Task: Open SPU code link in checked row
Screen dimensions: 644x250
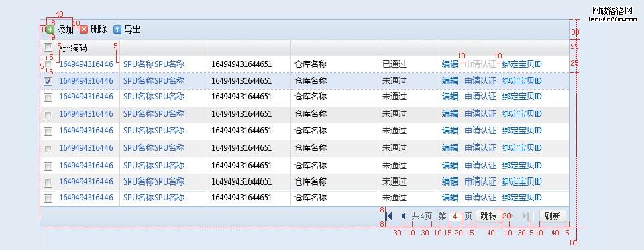Action: [87, 81]
